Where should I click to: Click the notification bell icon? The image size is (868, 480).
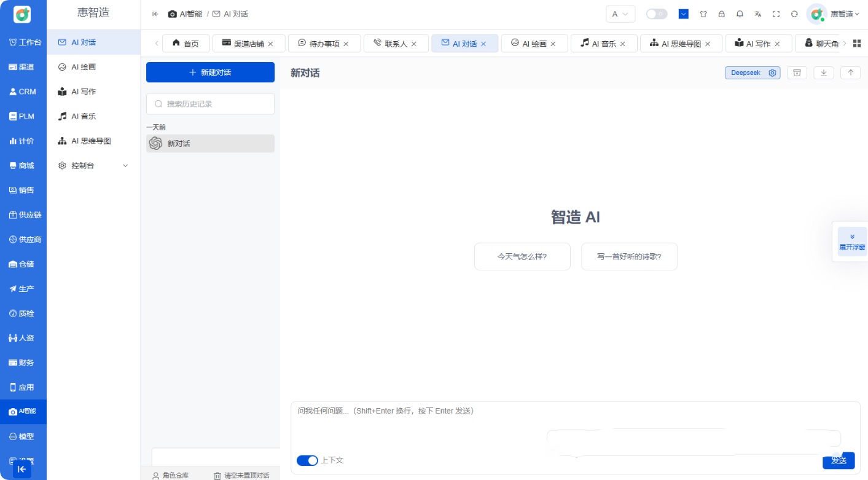pyautogui.click(x=740, y=14)
